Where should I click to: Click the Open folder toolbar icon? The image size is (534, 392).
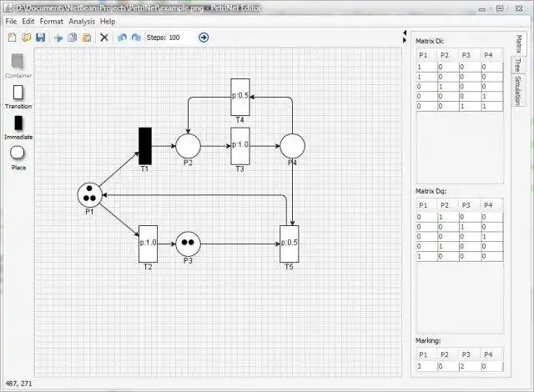pos(26,38)
